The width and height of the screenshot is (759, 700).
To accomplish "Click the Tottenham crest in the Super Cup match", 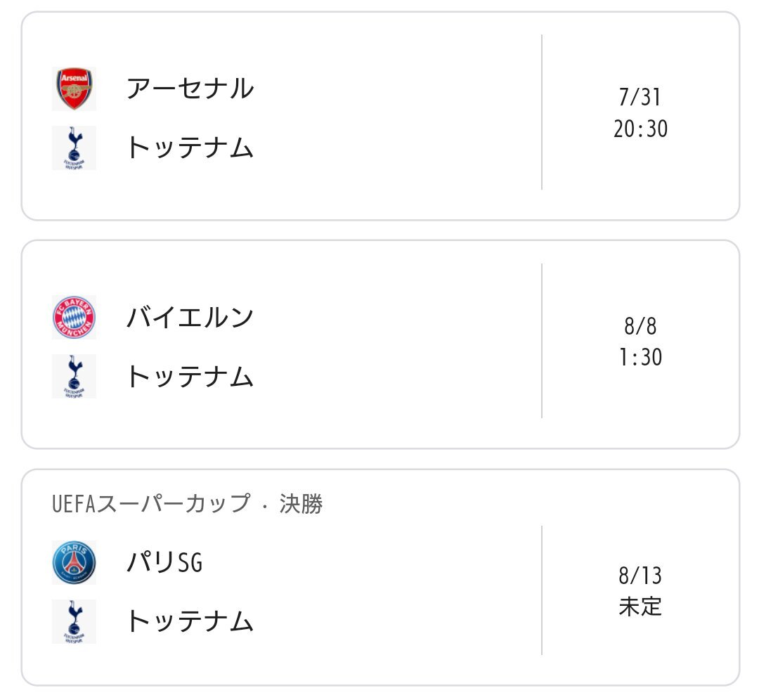I will [x=74, y=621].
